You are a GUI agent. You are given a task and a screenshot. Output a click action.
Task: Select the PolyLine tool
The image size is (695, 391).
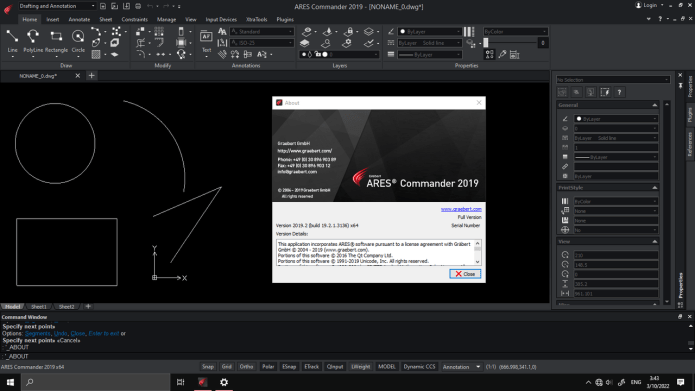[33, 41]
